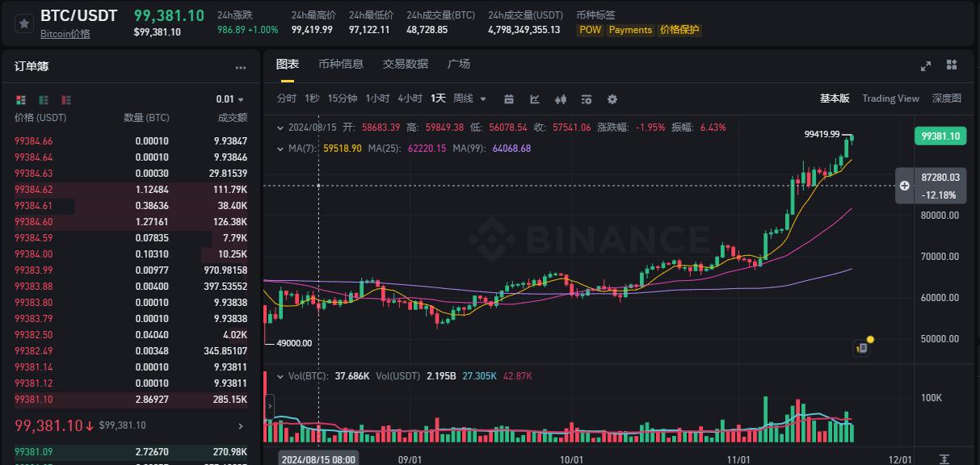Show combined buy and sell order book view

click(x=21, y=99)
